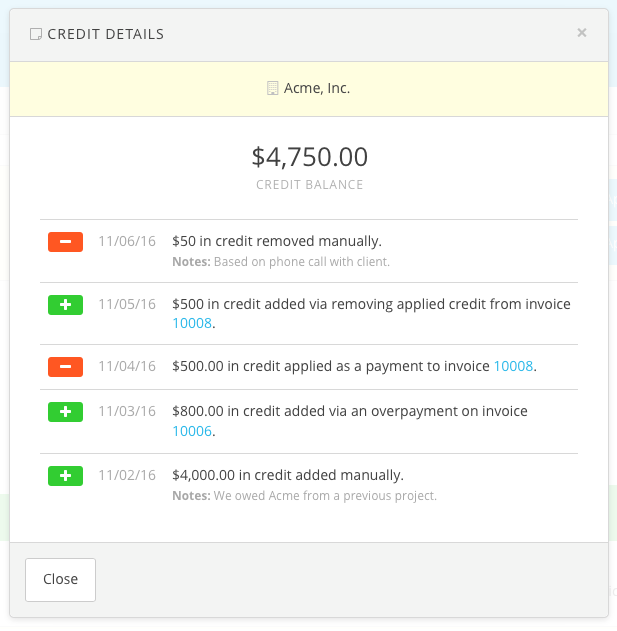Image resolution: width=617 pixels, height=631 pixels.
Task: Click the CREDIT DETAILS dialog title
Action: (106, 34)
